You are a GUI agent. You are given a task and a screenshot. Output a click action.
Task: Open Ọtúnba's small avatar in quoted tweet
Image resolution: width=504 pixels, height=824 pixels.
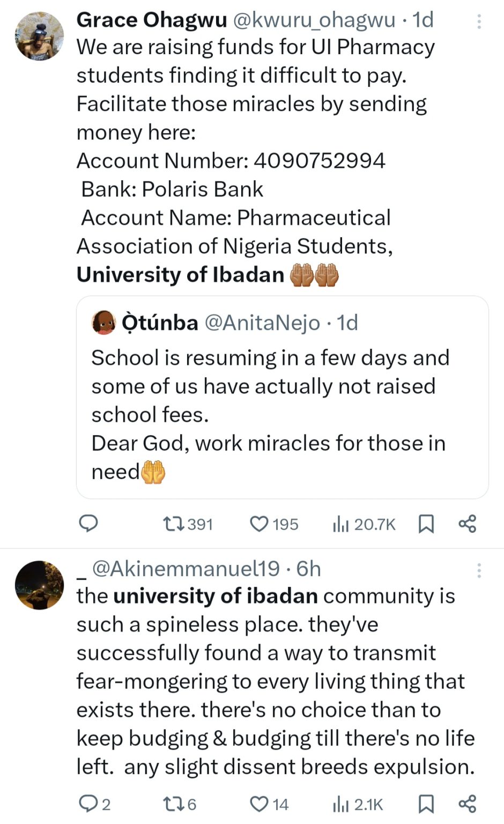coord(104,322)
